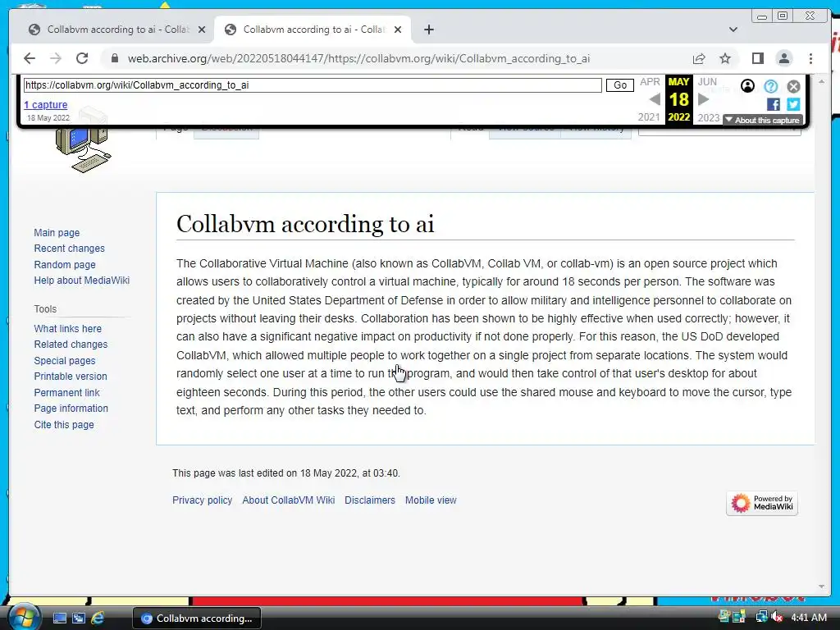Open Wayback user account icon
This screenshot has width=840, height=630.
747,85
